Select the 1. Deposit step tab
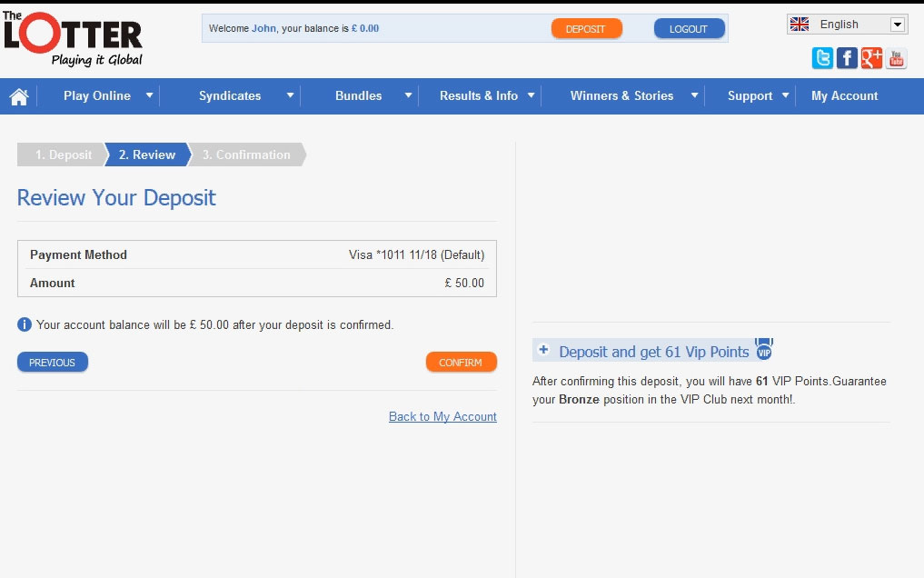 pos(63,154)
